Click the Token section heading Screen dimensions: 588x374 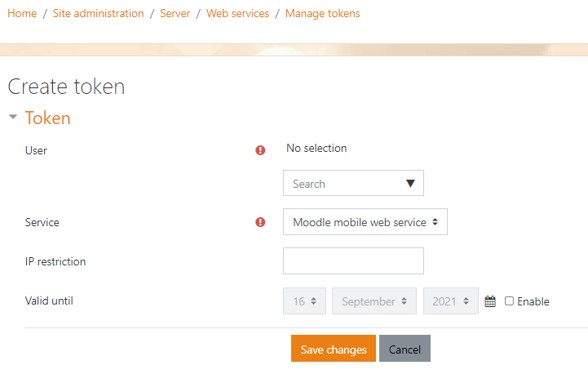pyautogui.click(x=47, y=118)
